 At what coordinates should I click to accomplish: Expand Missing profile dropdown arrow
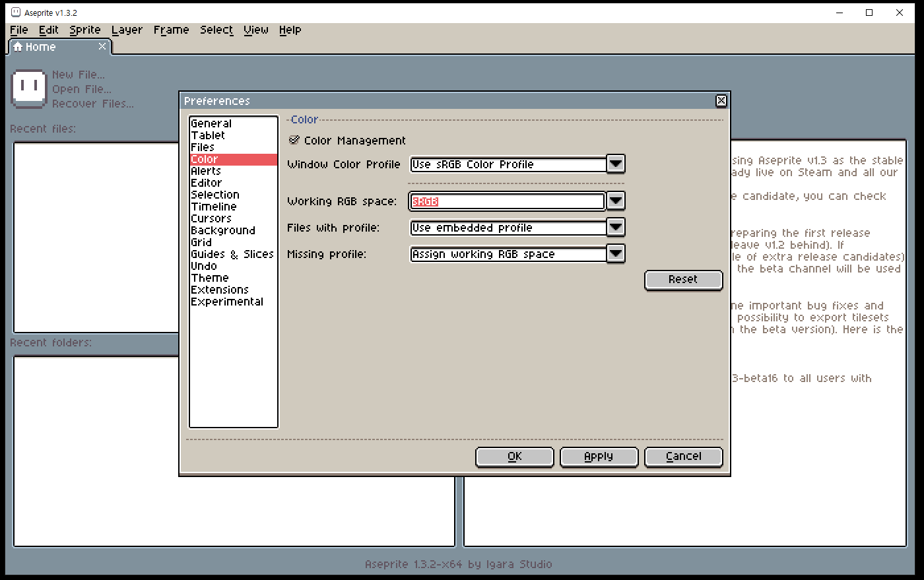615,253
